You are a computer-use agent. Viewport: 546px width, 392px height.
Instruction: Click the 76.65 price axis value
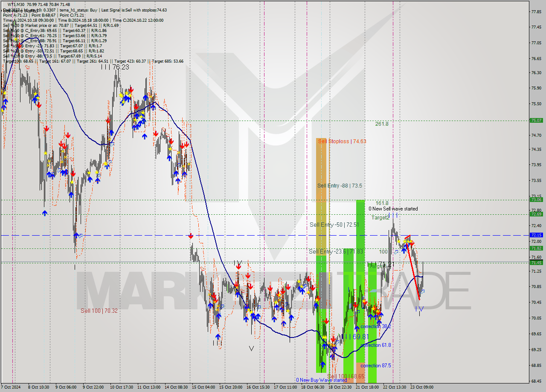(x=536, y=58)
